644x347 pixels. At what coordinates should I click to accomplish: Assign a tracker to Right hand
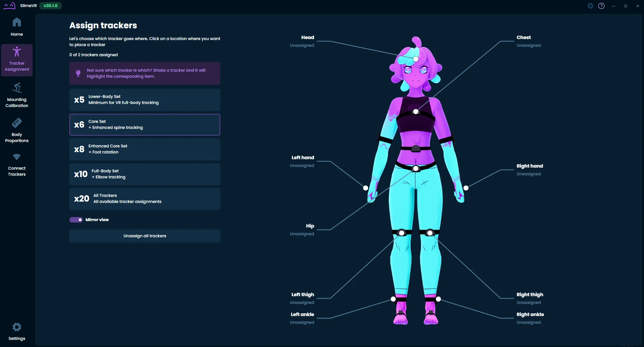click(530, 170)
